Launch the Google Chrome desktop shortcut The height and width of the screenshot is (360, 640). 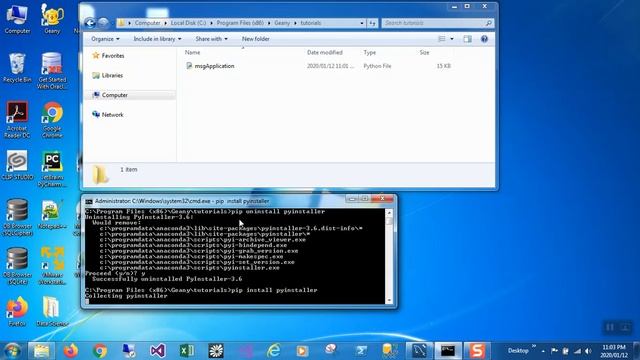click(x=52, y=120)
